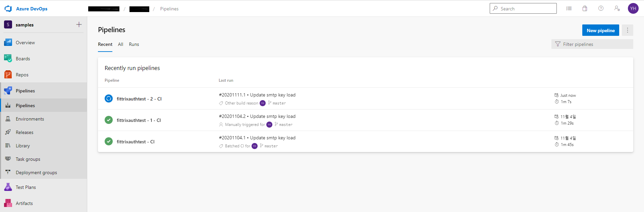Open the Test Plans flask icon
The width and height of the screenshot is (644, 212).
click(8, 187)
